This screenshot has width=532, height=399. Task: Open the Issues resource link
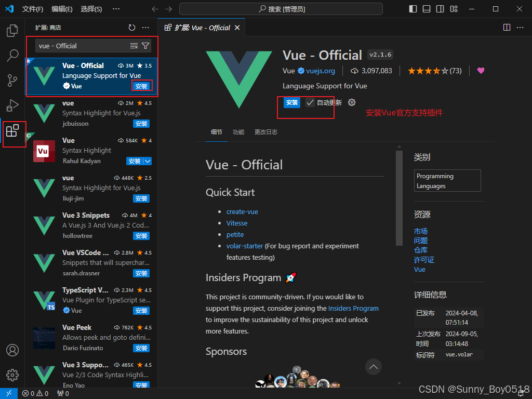[421, 241]
